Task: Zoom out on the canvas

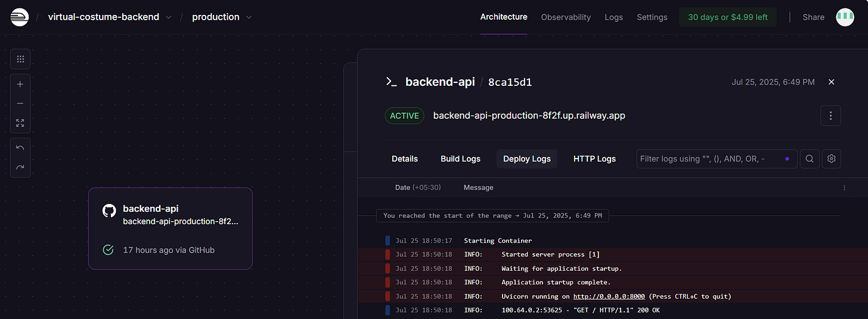Action: (x=20, y=103)
